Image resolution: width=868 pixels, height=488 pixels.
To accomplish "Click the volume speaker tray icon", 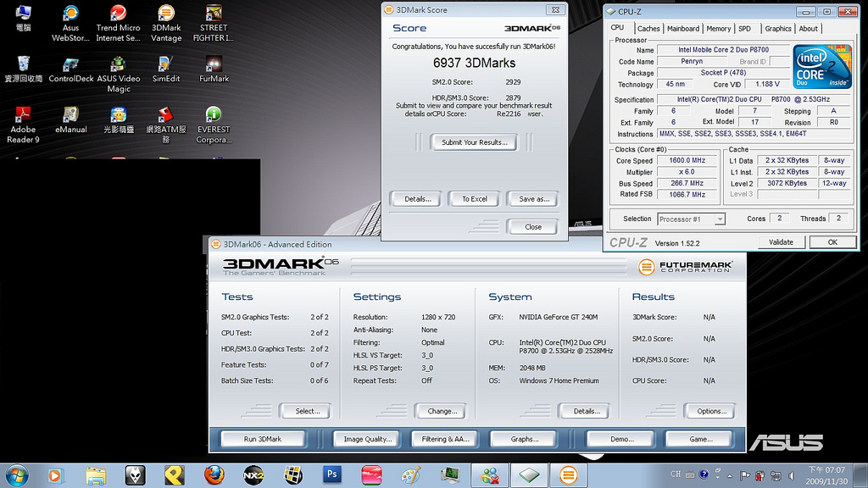I will point(791,475).
